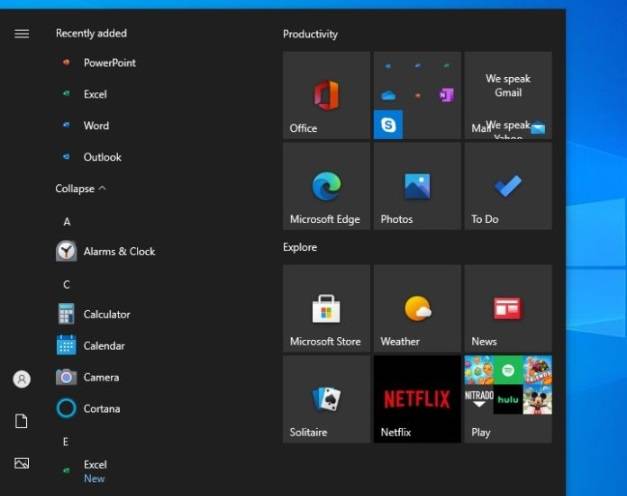Open the user account icon
Viewport: 627px width, 496px height.
[x=22, y=379]
